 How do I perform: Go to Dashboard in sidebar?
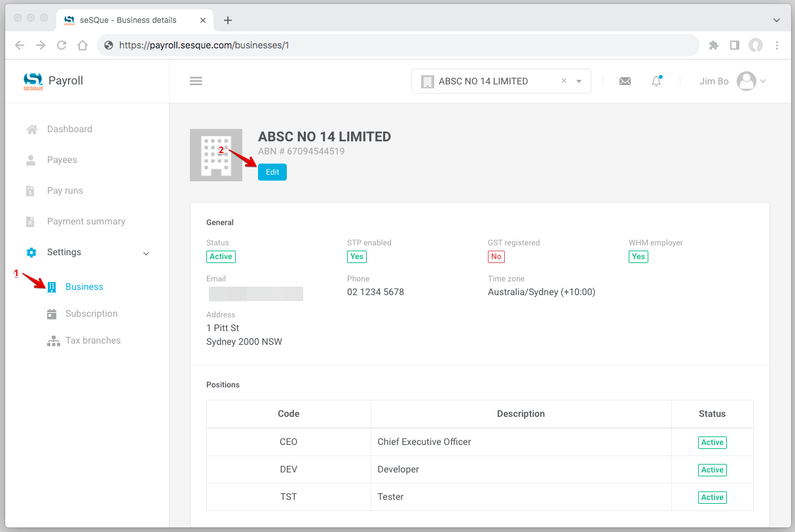(69, 129)
